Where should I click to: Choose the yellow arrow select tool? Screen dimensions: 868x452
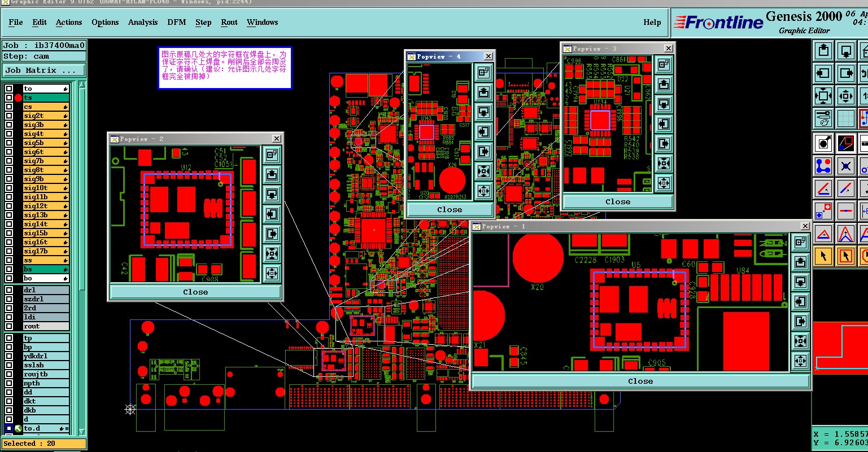point(823,256)
